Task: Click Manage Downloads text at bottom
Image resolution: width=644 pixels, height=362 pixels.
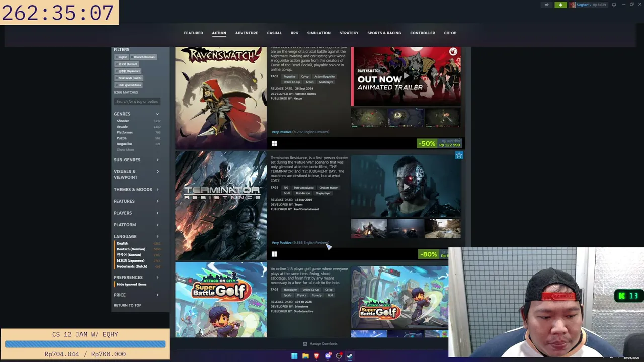Action: tap(324, 344)
